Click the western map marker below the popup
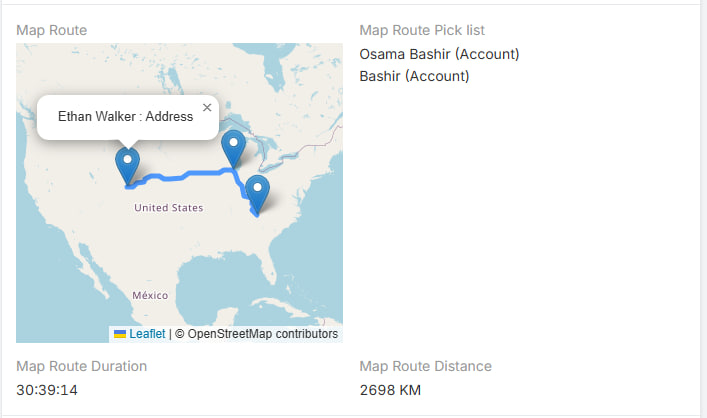This screenshot has width=707, height=418. point(127,164)
